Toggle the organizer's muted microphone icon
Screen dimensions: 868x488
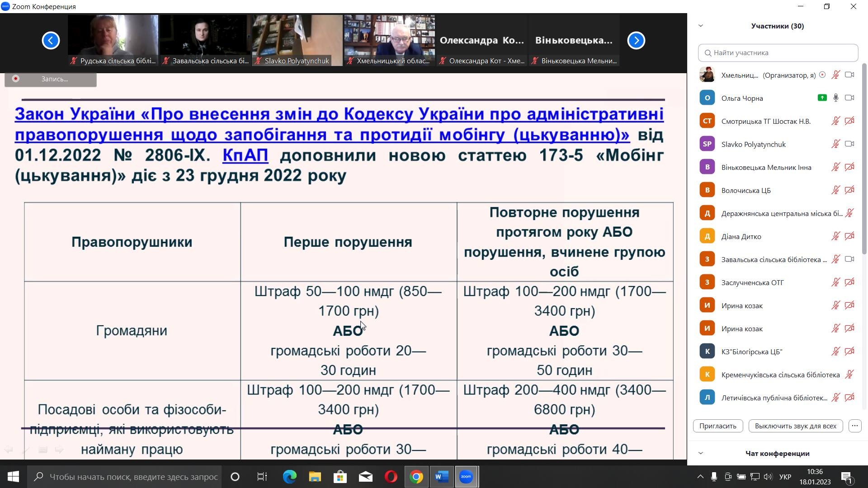click(x=835, y=75)
